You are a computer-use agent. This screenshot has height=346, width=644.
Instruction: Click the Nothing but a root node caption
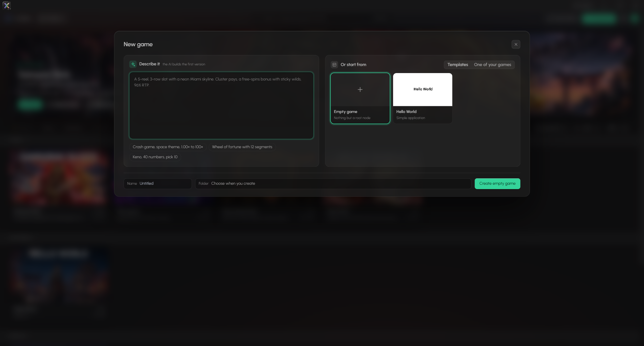click(352, 118)
